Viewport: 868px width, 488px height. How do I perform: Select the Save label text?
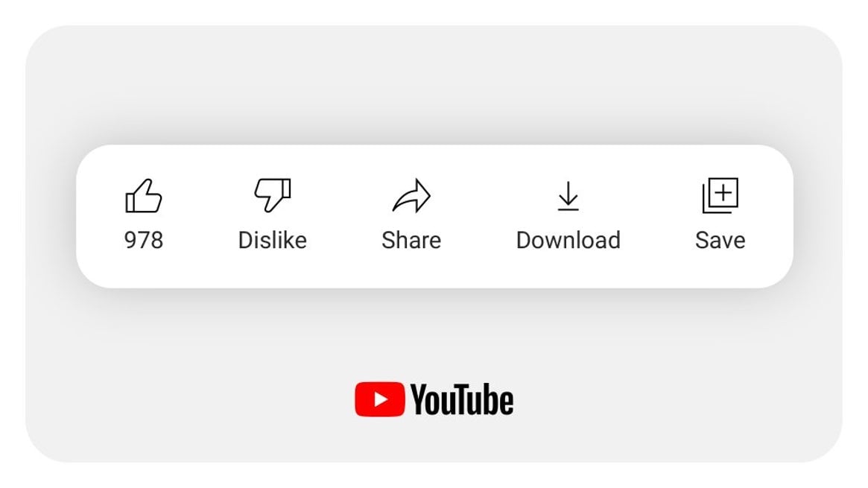720,240
